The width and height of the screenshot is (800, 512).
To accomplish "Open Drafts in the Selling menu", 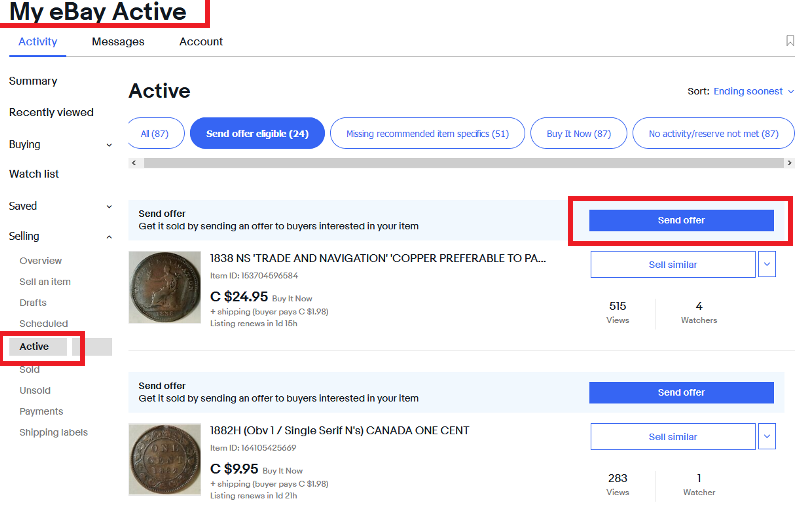I will [33, 302].
